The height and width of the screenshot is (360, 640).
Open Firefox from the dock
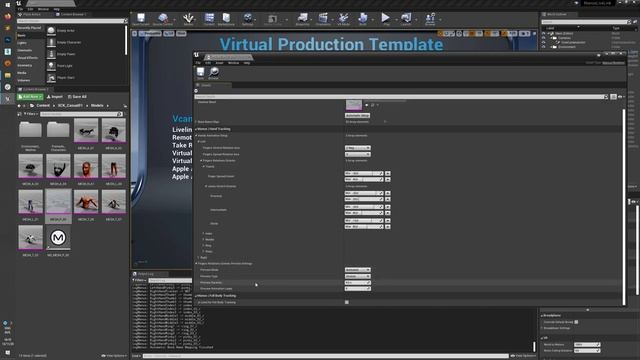[x=7, y=17]
